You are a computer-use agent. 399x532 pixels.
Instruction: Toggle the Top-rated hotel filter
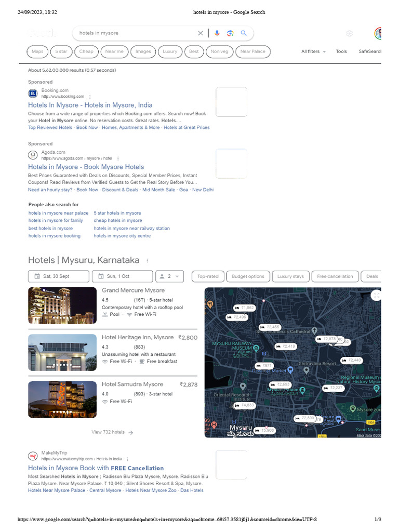208,276
